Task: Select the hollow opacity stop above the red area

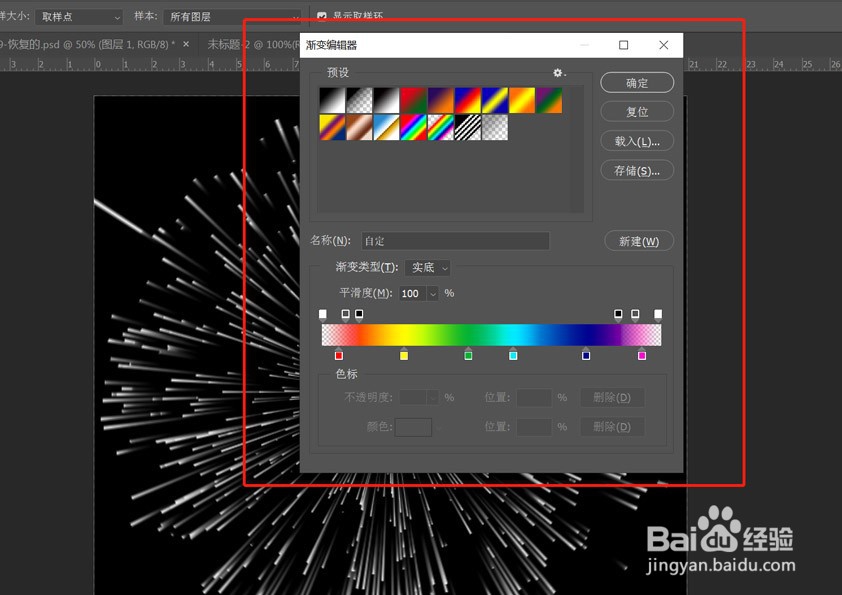Action: click(345, 314)
